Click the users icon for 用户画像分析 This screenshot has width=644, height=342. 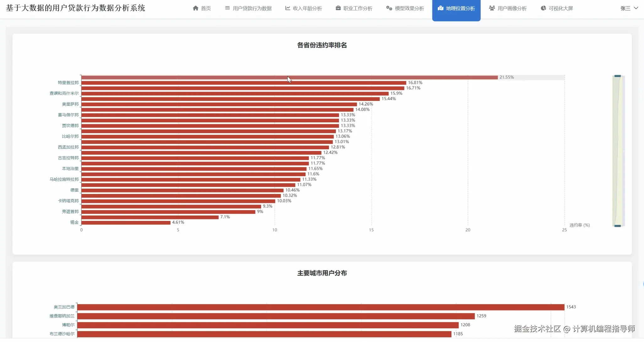point(492,8)
